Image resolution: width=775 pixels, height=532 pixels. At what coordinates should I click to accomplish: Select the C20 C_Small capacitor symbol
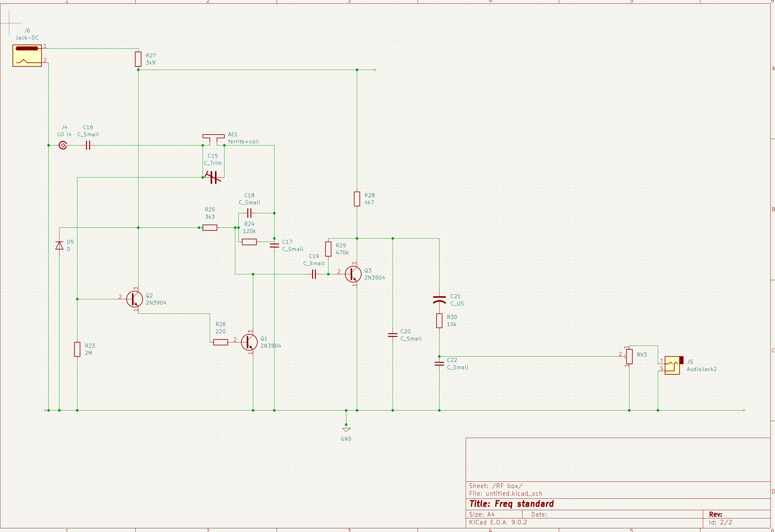click(393, 335)
